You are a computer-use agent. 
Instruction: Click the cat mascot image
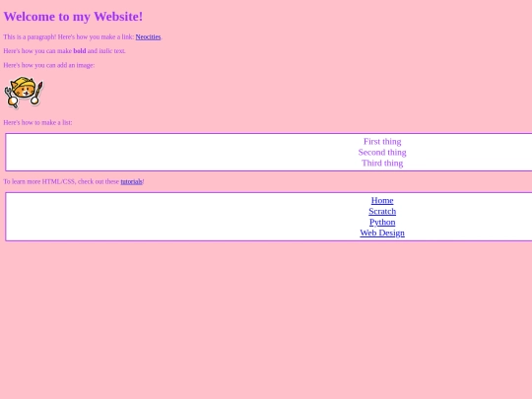[x=24, y=93]
